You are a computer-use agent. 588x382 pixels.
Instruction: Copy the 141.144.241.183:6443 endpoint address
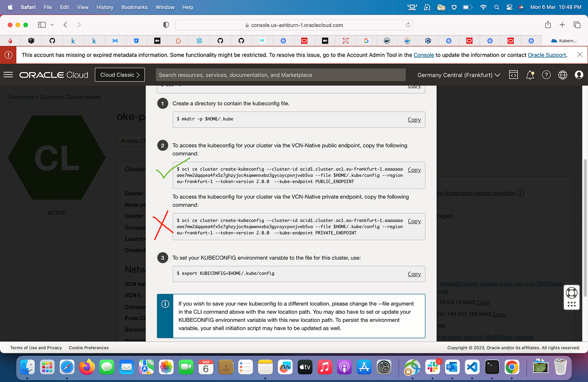[x=499, y=314]
